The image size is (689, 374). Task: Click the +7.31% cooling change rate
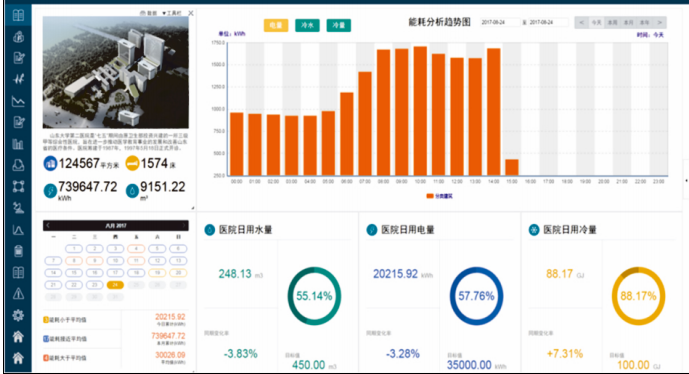[565, 354]
